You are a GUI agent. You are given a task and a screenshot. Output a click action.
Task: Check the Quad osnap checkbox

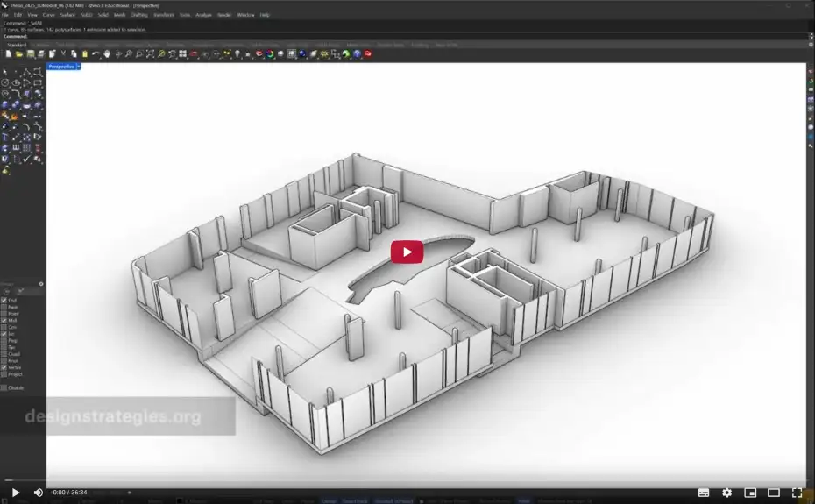click(x=4, y=354)
